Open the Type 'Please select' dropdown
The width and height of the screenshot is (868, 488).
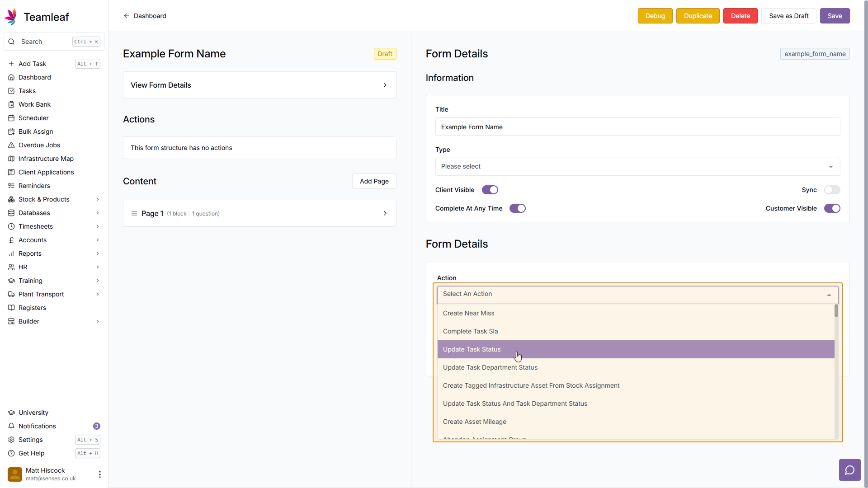(637, 167)
